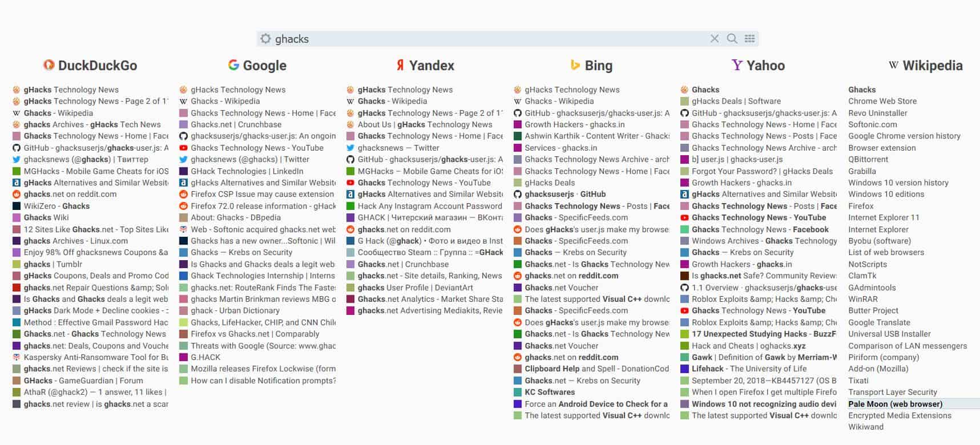Click the Wikipedia W logo icon
The image size is (980, 445).
pyautogui.click(x=893, y=65)
